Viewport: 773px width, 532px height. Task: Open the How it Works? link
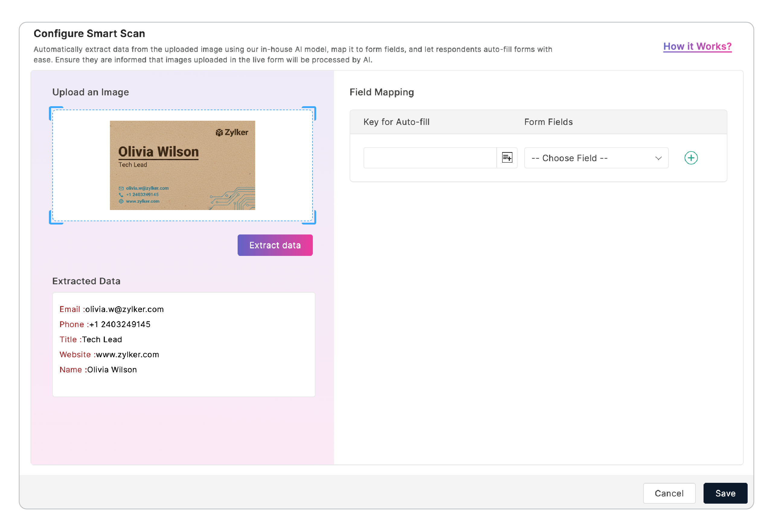[697, 46]
